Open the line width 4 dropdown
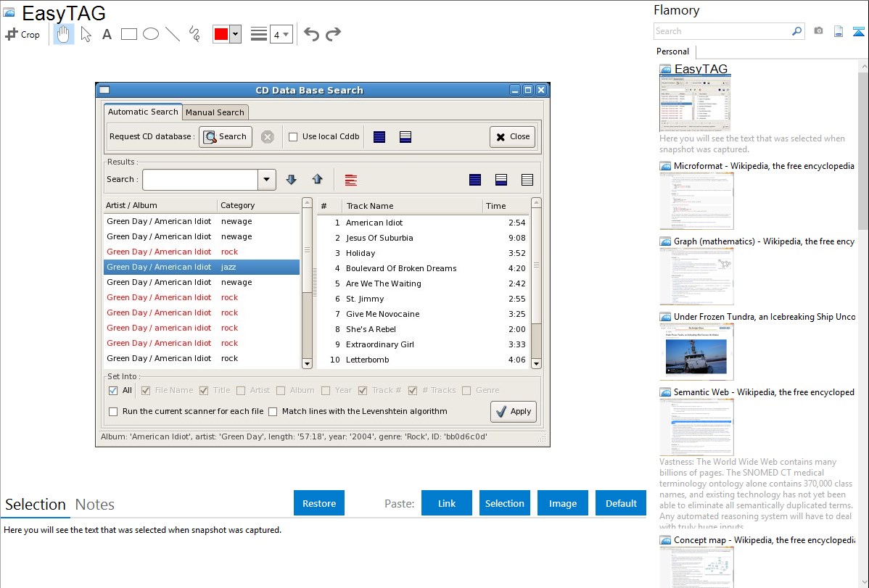The image size is (869, 588). [281, 34]
